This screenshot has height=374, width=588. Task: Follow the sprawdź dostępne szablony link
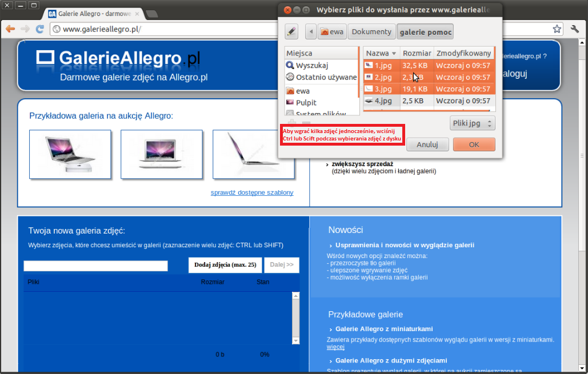(252, 192)
